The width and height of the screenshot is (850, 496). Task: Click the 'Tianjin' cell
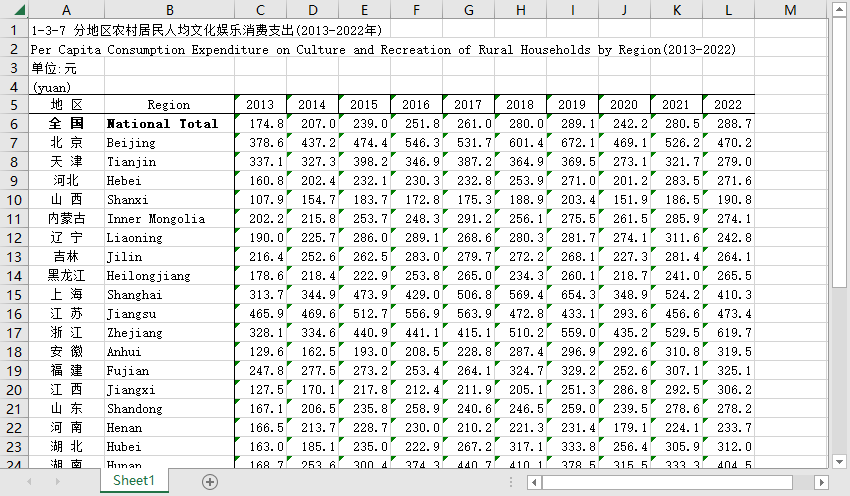click(169, 162)
